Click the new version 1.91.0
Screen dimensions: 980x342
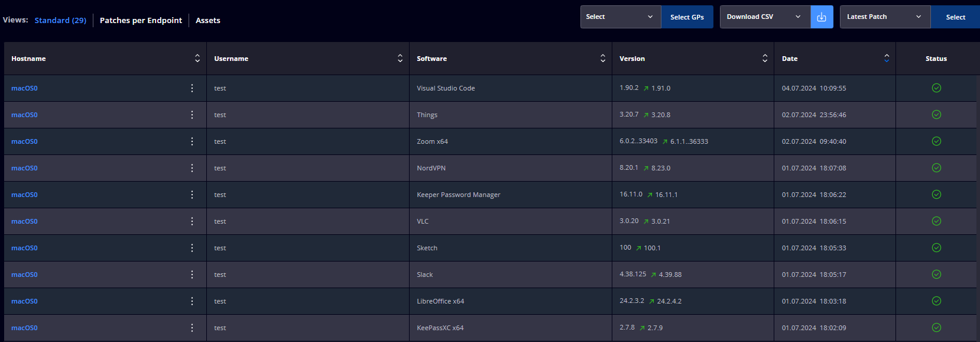click(x=661, y=88)
